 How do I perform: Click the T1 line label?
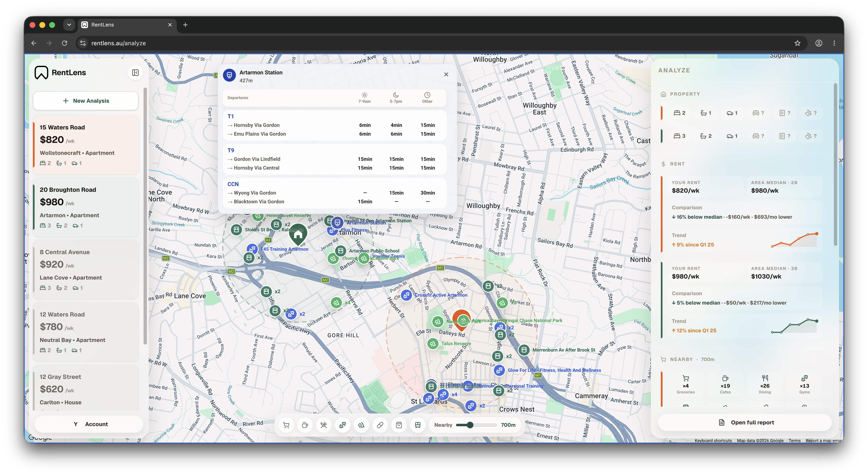[230, 117]
